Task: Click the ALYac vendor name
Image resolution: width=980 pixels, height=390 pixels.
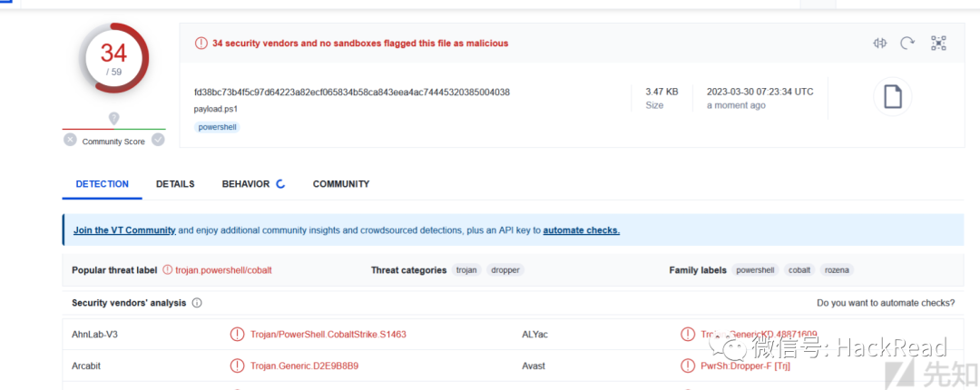Action: click(535, 335)
